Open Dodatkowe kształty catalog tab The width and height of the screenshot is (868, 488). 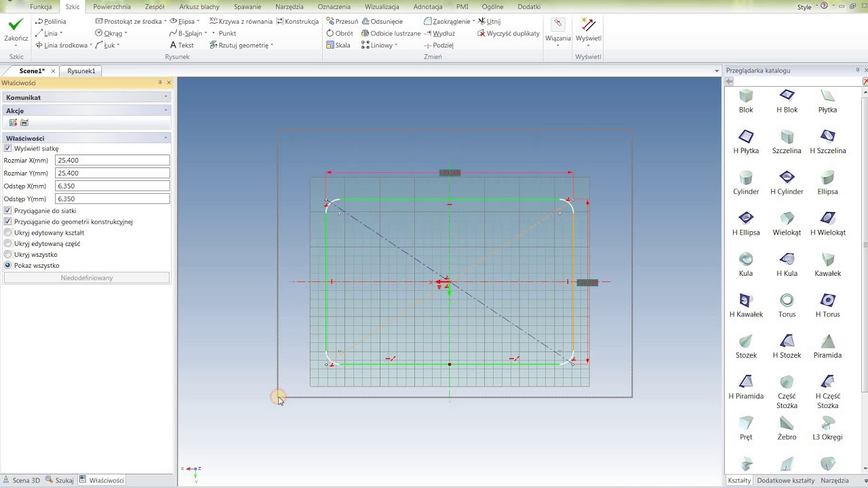tap(785, 481)
